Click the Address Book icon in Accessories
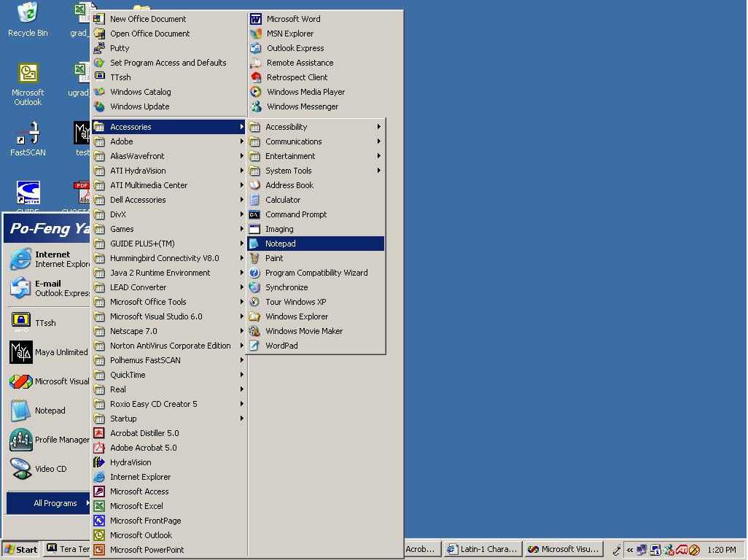748x560 pixels. (x=254, y=185)
